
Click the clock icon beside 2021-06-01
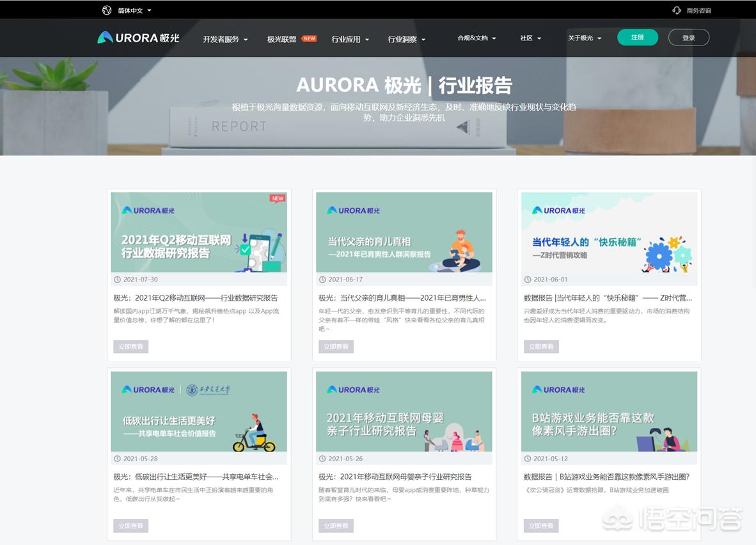pyautogui.click(x=528, y=280)
